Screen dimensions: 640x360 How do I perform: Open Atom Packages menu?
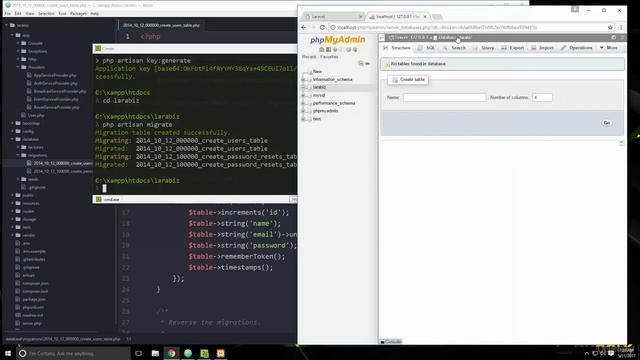click(x=78, y=13)
